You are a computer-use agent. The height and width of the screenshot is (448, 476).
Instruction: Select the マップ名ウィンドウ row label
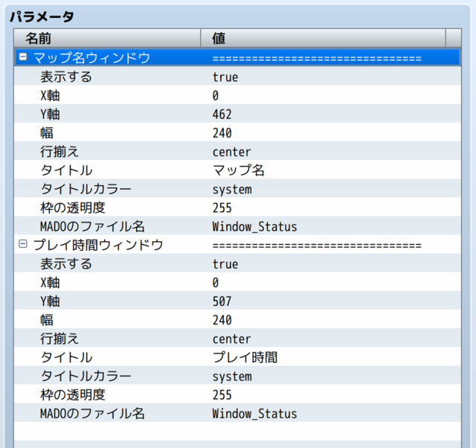[x=92, y=58]
